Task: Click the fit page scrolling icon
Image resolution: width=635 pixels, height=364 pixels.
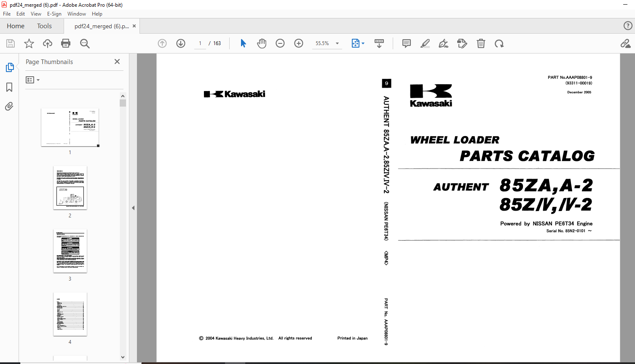Action: (355, 43)
